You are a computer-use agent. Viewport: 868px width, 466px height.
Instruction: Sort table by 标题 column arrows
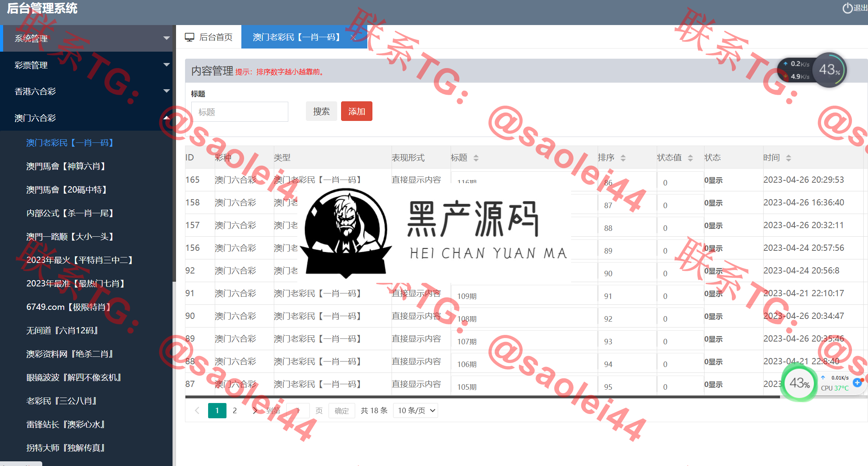tap(476, 158)
